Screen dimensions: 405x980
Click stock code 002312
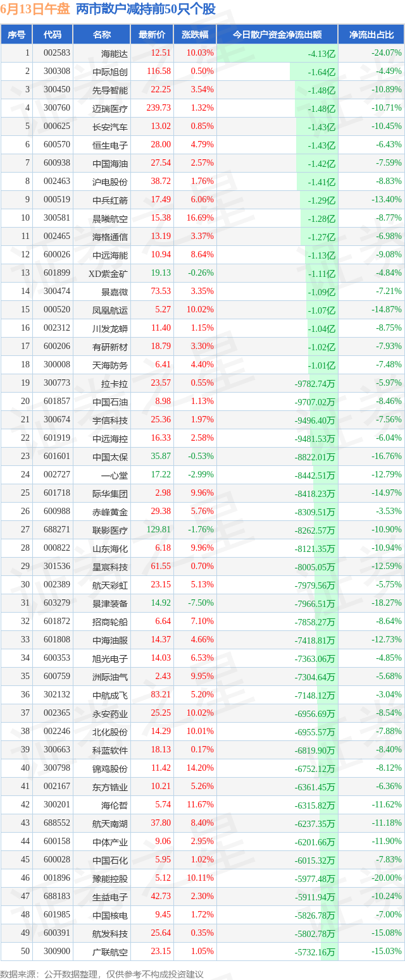(x=57, y=328)
